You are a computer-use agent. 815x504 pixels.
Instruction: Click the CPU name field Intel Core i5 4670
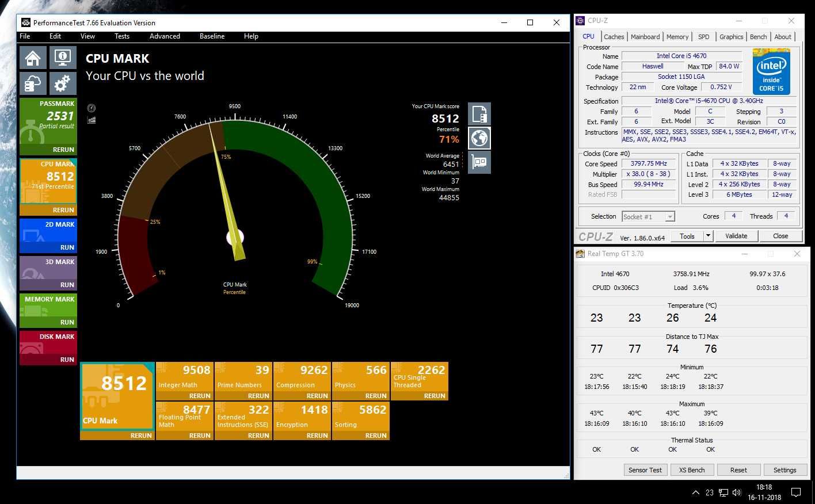681,56
